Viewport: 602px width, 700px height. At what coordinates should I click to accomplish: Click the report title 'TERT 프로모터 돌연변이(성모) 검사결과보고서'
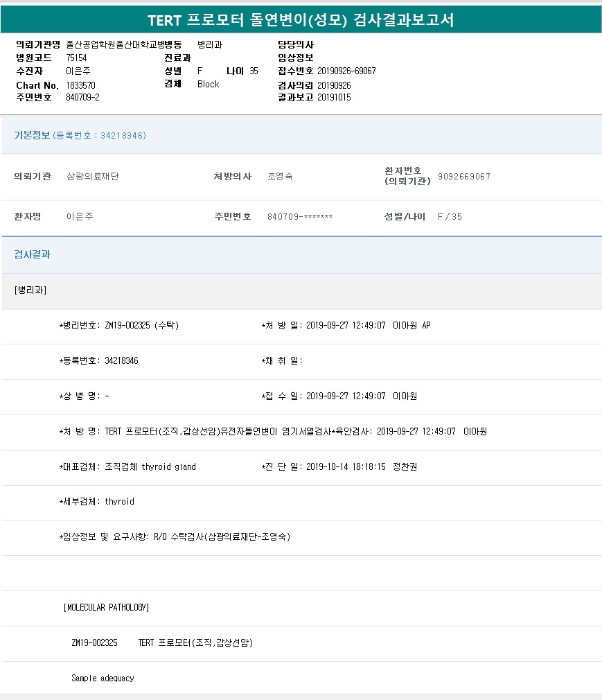[x=301, y=20]
